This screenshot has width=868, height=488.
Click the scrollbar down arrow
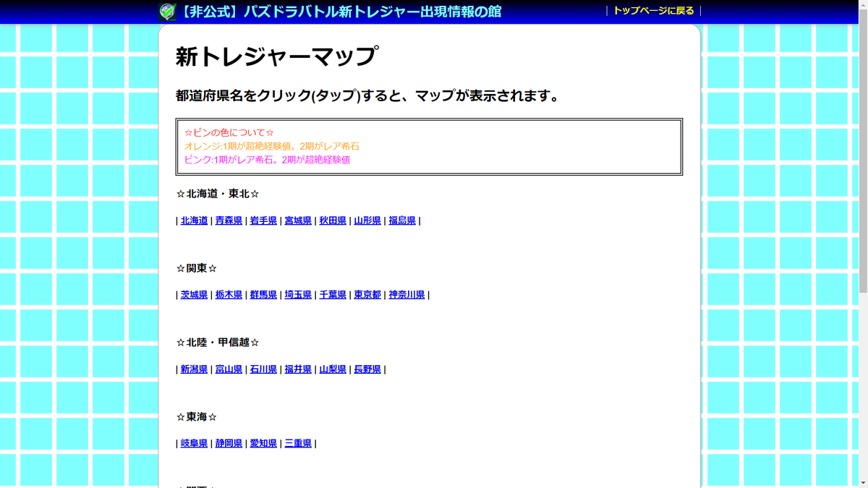tap(863, 482)
